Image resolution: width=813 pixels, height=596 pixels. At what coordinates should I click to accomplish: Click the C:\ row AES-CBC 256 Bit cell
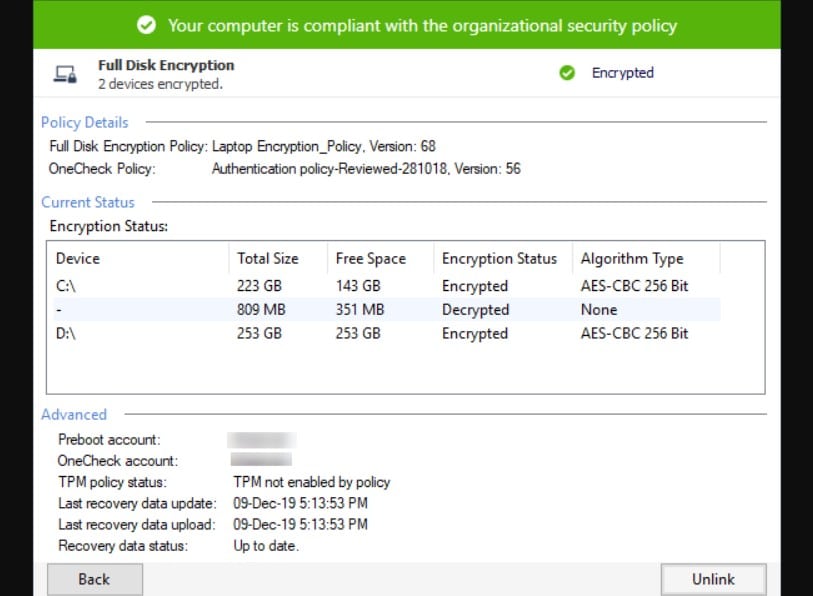634,286
